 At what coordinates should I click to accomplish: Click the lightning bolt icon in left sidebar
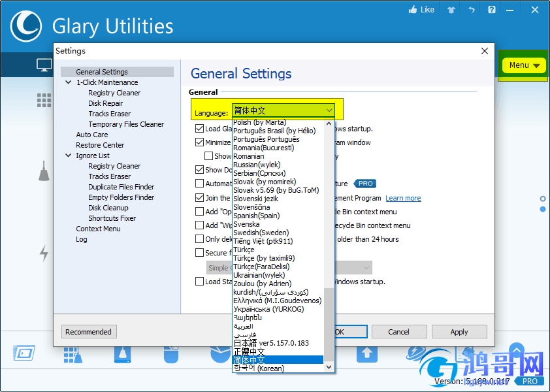pyautogui.click(x=44, y=253)
